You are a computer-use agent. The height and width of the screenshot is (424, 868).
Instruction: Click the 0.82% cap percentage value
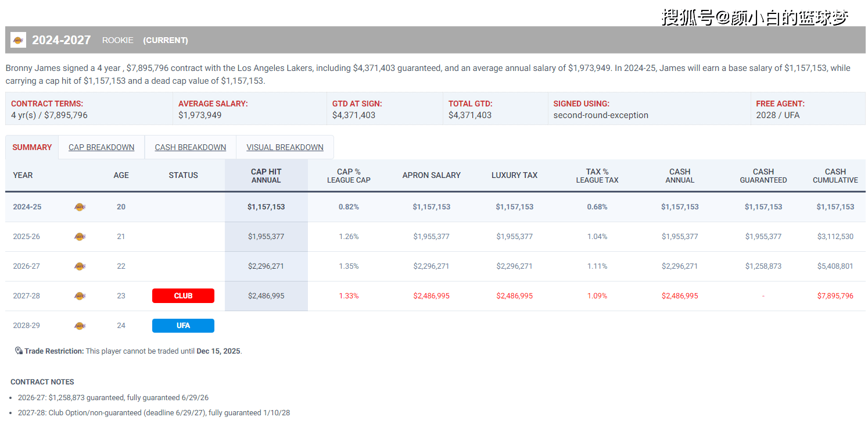tap(349, 207)
